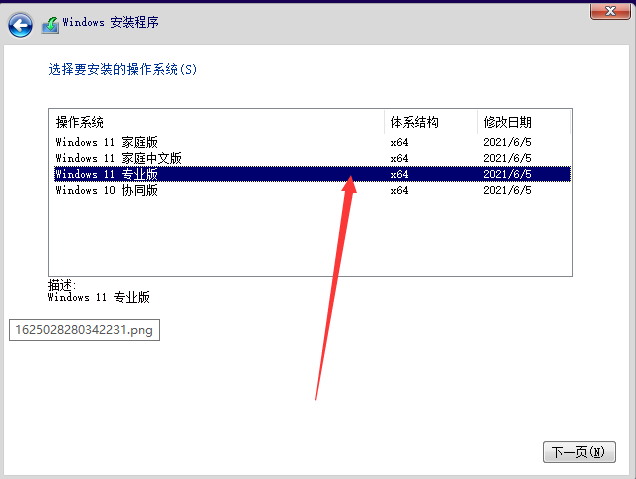Image resolution: width=636 pixels, height=479 pixels.
Task: Click the 1625028280342231.png tooltip label
Action: coord(84,330)
